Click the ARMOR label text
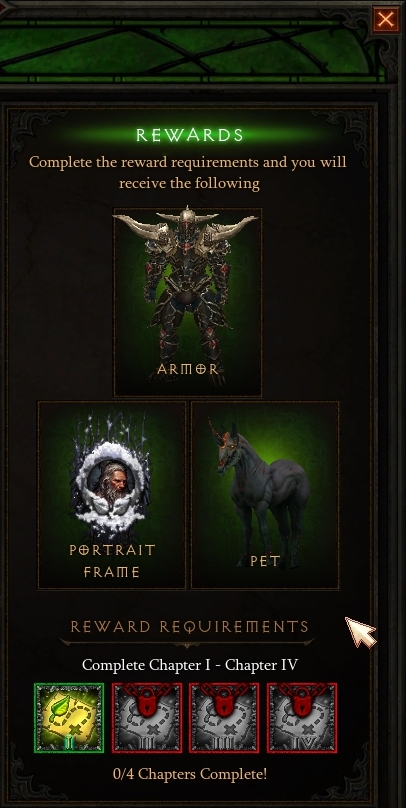 pyautogui.click(x=188, y=369)
